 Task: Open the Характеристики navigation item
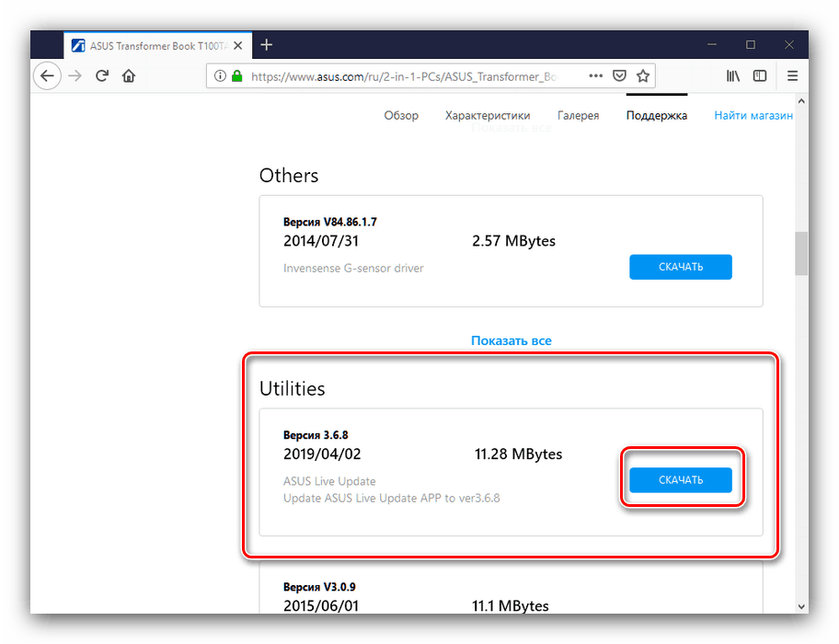coord(488,116)
